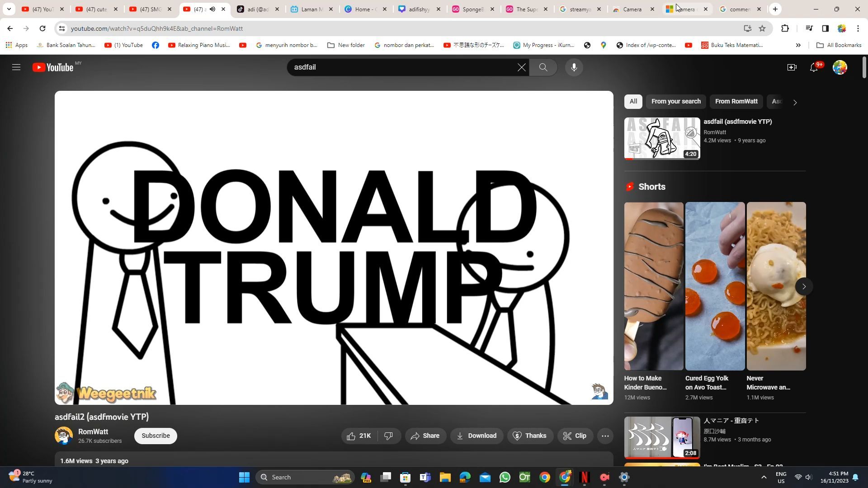This screenshot has width=868, height=488.
Task: View site information icon in address bar
Action: (62, 28)
